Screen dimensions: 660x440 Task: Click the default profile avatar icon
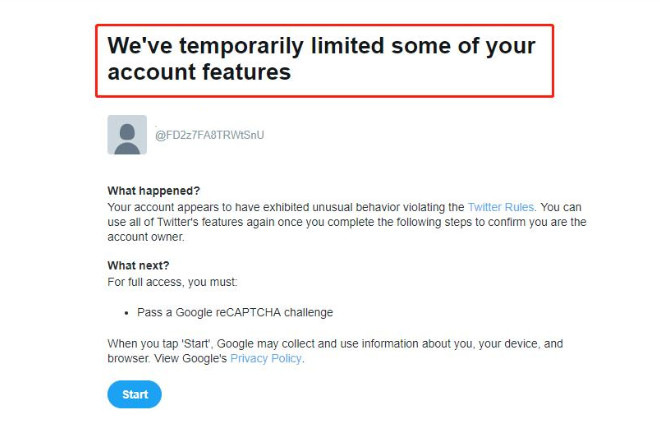(x=127, y=135)
